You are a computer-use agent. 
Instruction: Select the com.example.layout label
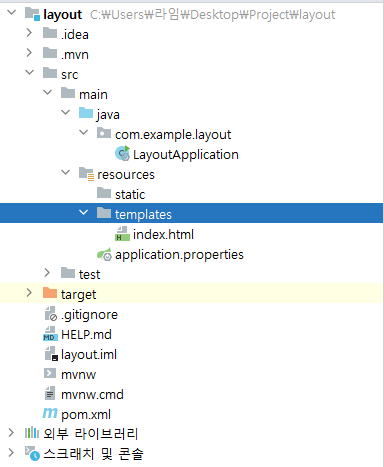click(173, 135)
